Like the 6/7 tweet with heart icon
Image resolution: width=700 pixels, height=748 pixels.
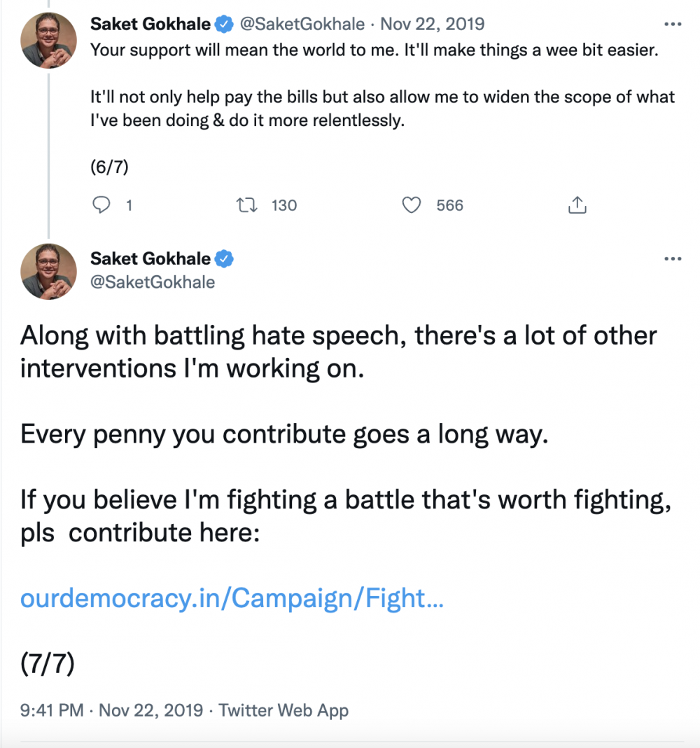pyautogui.click(x=412, y=205)
